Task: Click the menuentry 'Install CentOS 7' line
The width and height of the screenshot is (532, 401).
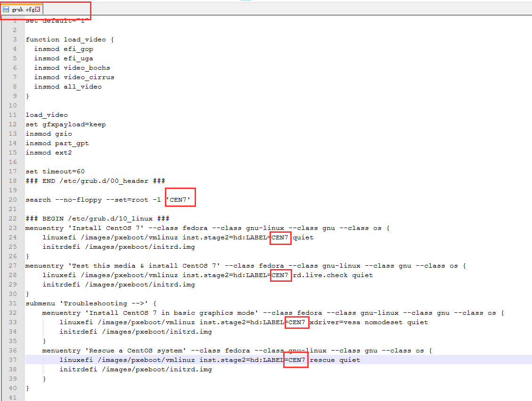Action: point(207,229)
